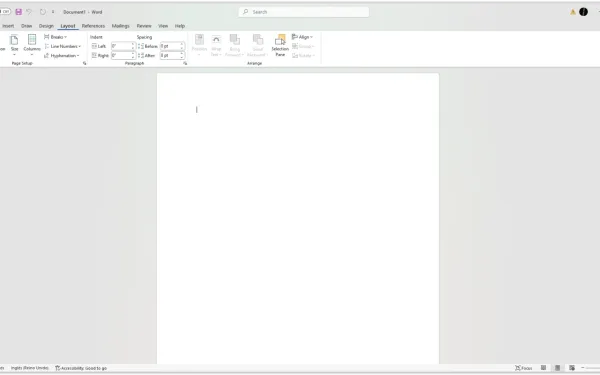Open the View tab
This screenshot has height=375, width=600.
(x=163, y=26)
